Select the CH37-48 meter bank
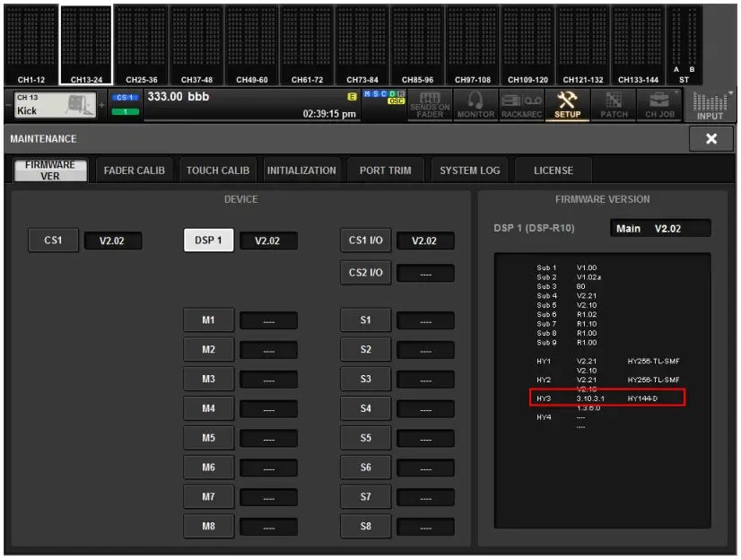 point(196,45)
